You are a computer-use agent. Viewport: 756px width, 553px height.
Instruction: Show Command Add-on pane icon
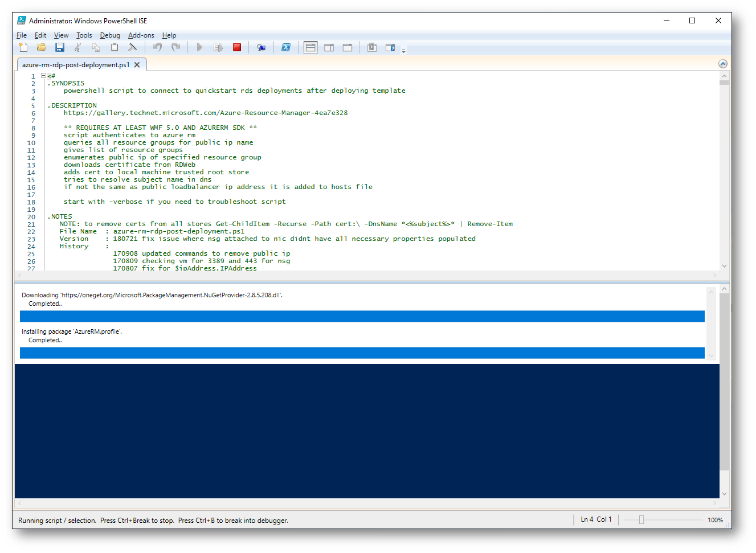click(x=390, y=47)
